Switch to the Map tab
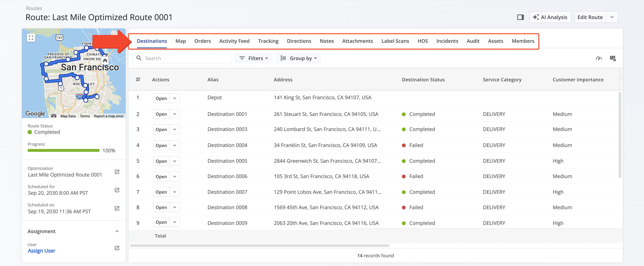 tap(180, 41)
